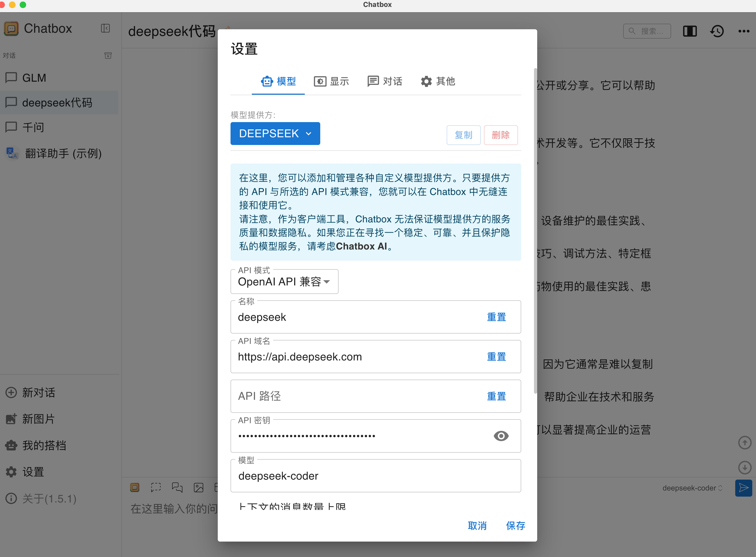Toggle the split panel view icon
Image resolution: width=756 pixels, height=557 pixels.
pyautogui.click(x=689, y=31)
